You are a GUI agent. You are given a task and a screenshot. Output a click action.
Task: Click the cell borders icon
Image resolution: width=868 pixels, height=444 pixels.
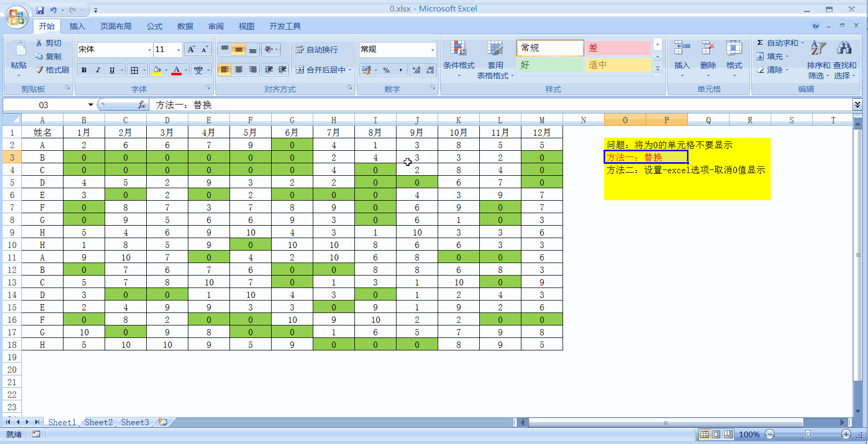click(135, 70)
